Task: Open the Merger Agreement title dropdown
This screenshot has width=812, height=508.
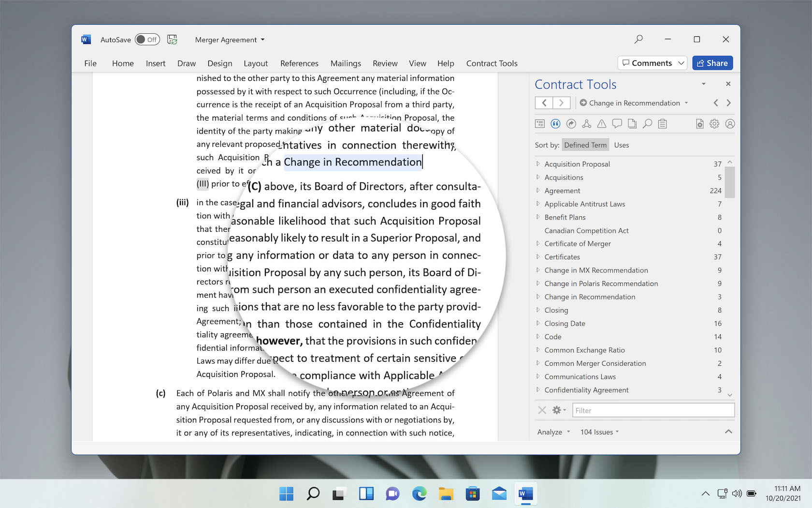Action: coord(262,40)
